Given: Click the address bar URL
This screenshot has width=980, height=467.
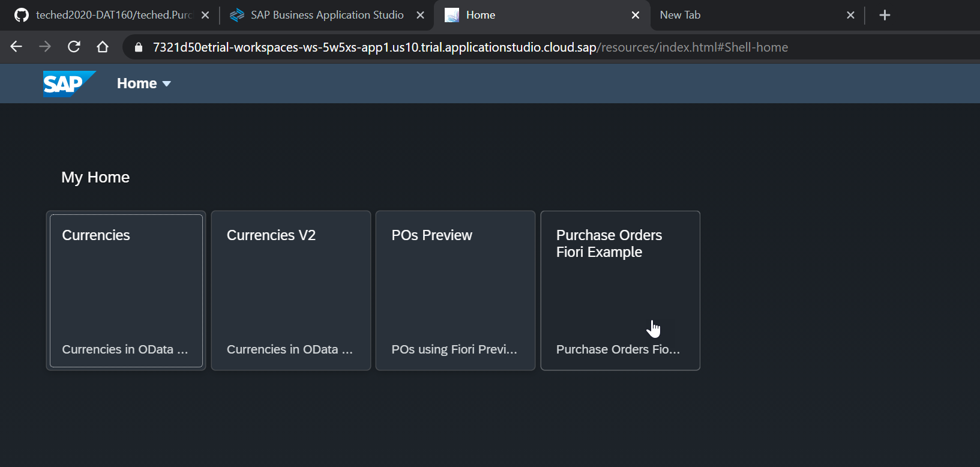Looking at the screenshot, I should pyautogui.click(x=470, y=47).
